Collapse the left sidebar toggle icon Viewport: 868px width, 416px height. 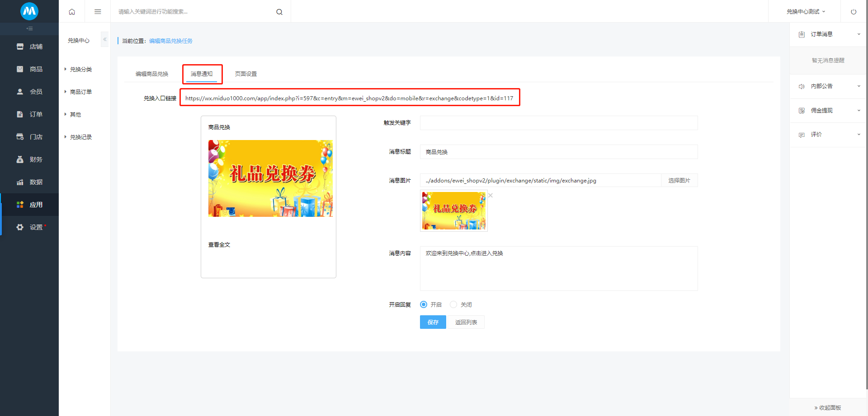pyautogui.click(x=29, y=28)
